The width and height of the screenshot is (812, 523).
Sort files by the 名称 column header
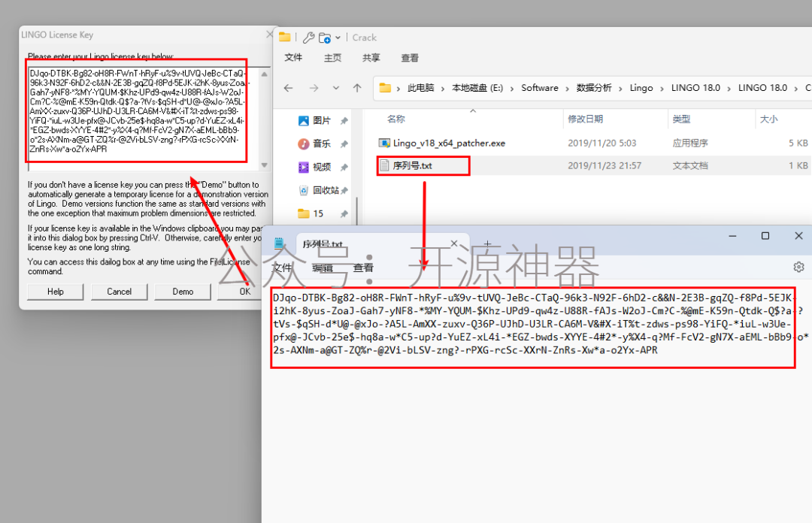[x=396, y=119]
